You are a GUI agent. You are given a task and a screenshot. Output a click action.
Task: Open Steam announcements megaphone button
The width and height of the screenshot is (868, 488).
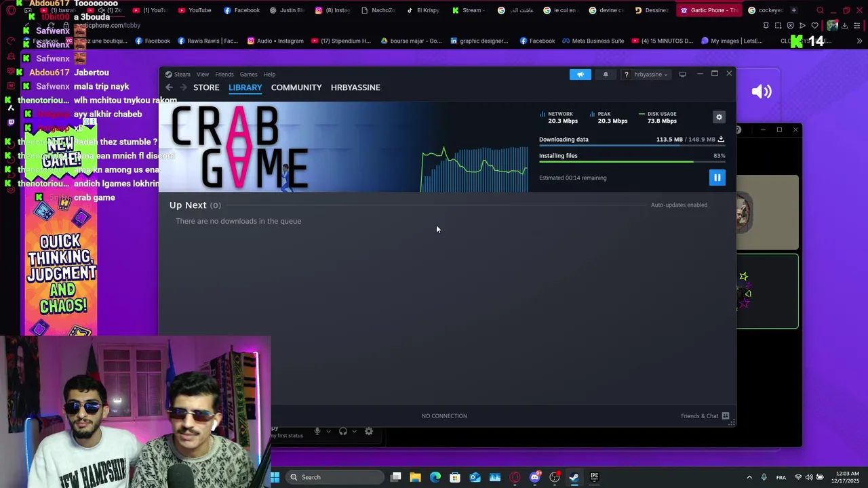point(580,75)
